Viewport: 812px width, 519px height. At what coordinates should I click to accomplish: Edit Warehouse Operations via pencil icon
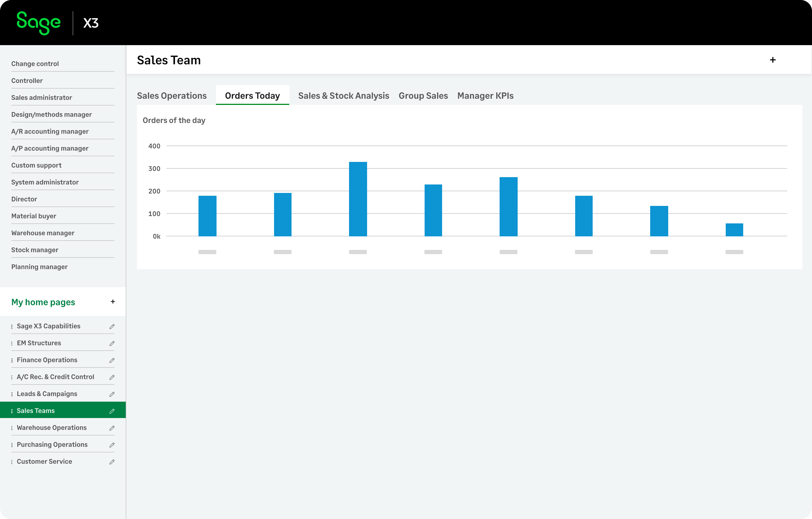pyautogui.click(x=112, y=428)
